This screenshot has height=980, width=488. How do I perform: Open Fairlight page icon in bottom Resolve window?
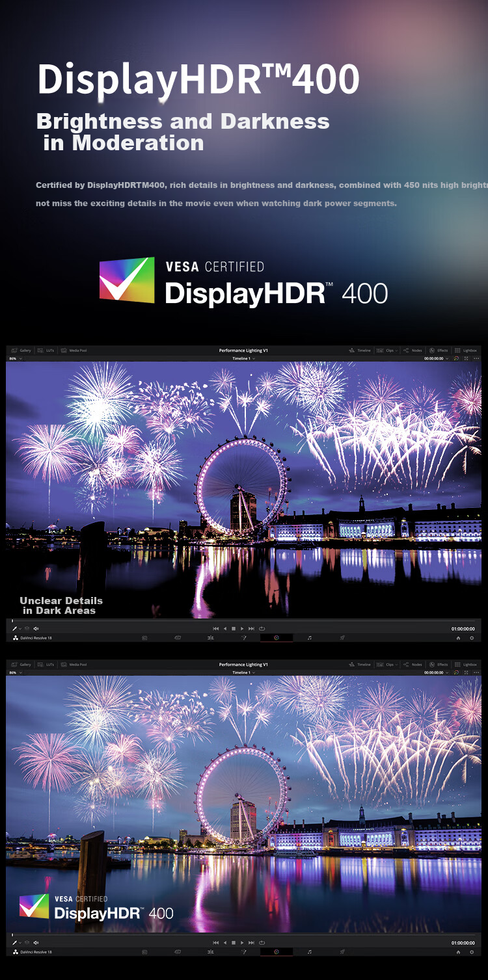(310, 951)
